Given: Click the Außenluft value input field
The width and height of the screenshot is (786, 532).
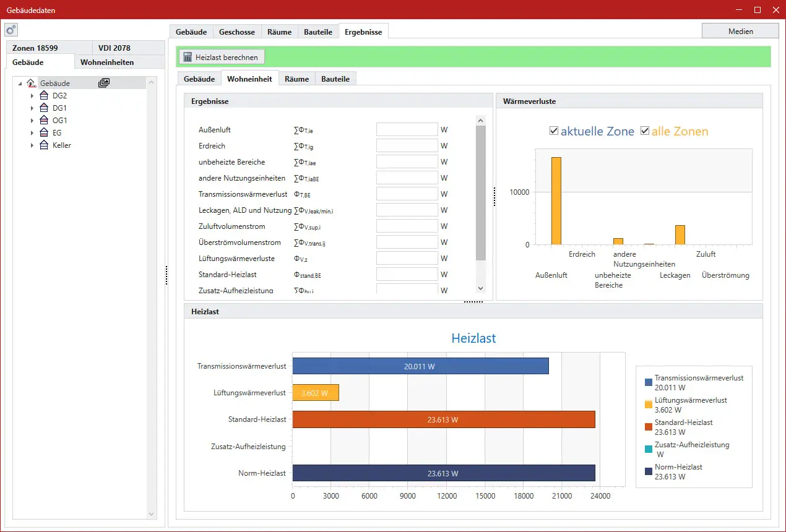Looking at the screenshot, I should (x=407, y=130).
